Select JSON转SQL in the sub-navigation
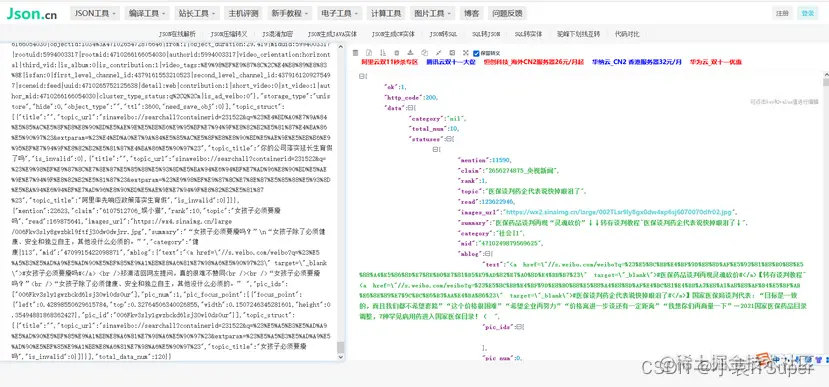 click(443, 34)
